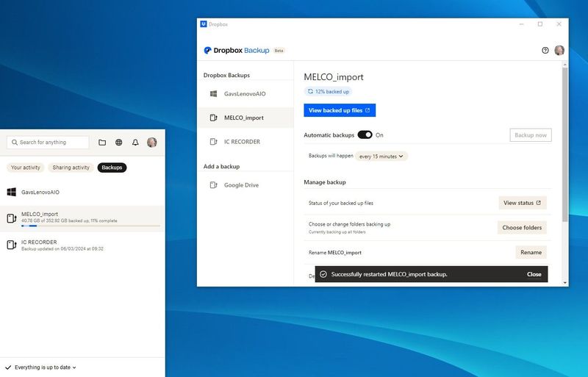Switch to Sharing activity tab
The width and height of the screenshot is (588, 377).
(x=71, y=168)
